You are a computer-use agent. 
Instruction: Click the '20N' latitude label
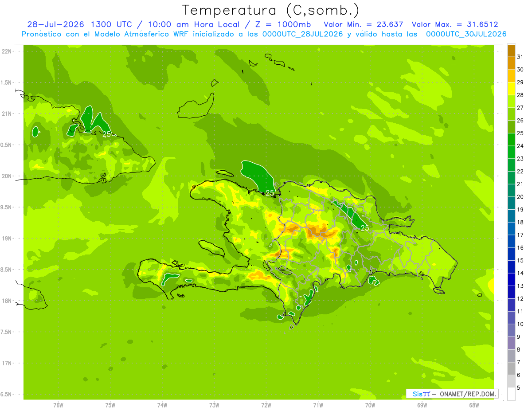(x=7, y=176)
